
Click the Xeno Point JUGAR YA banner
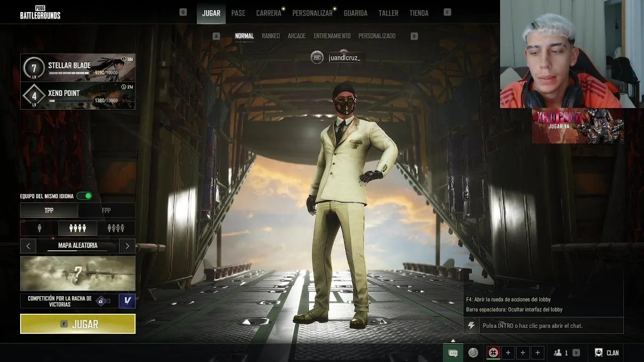(578, 126)
